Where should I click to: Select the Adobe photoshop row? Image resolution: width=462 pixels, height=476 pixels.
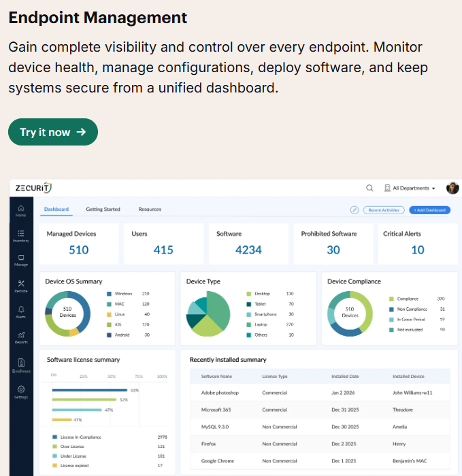[320, 393]
